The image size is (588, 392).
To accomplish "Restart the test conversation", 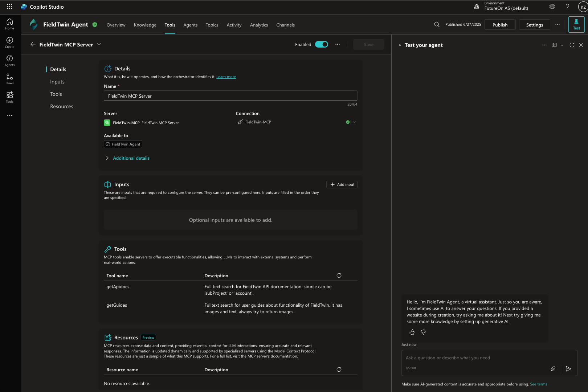I will [572, 45].
